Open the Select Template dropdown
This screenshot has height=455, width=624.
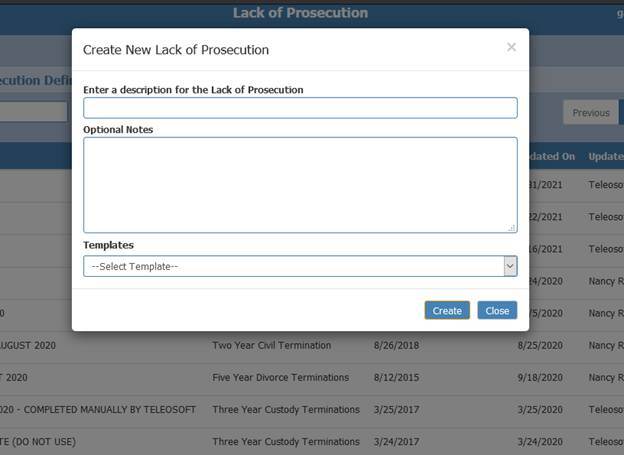300,266
